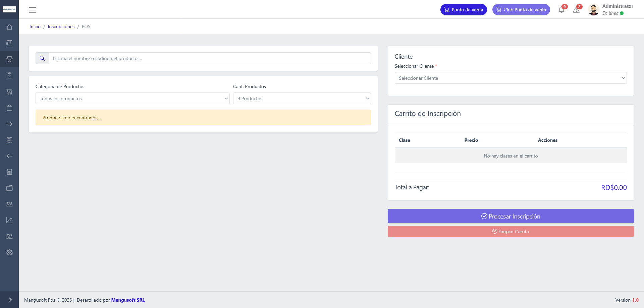Screen dimensions: 644x308
Task: Click the shopping cart sidebar icon
Action: 9,91
